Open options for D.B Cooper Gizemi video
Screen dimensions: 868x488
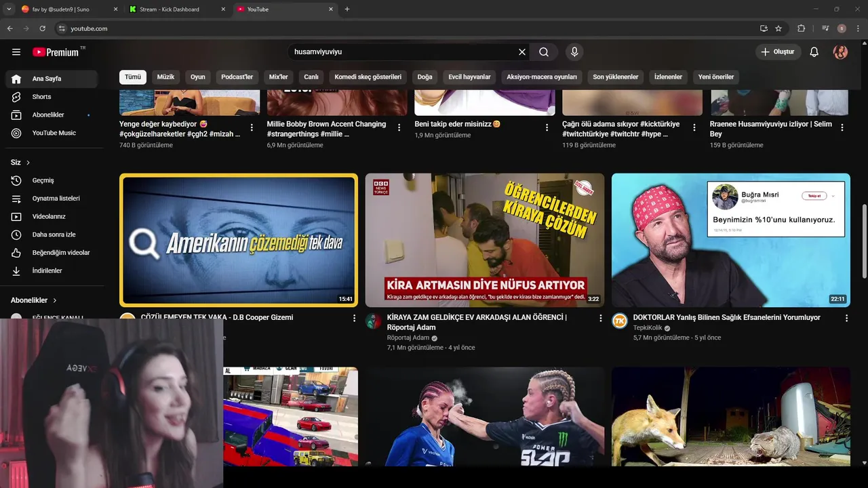pyautogui.click(x=354, y=318)
